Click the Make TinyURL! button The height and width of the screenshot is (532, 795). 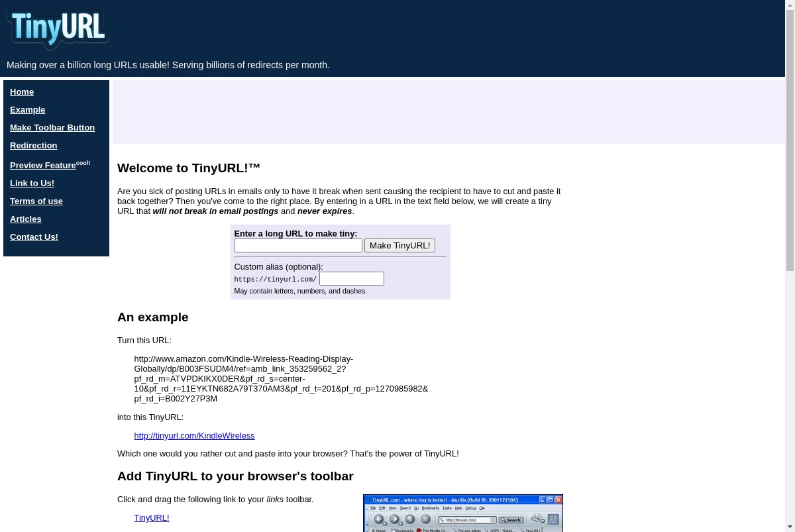(x=399, y=246)
